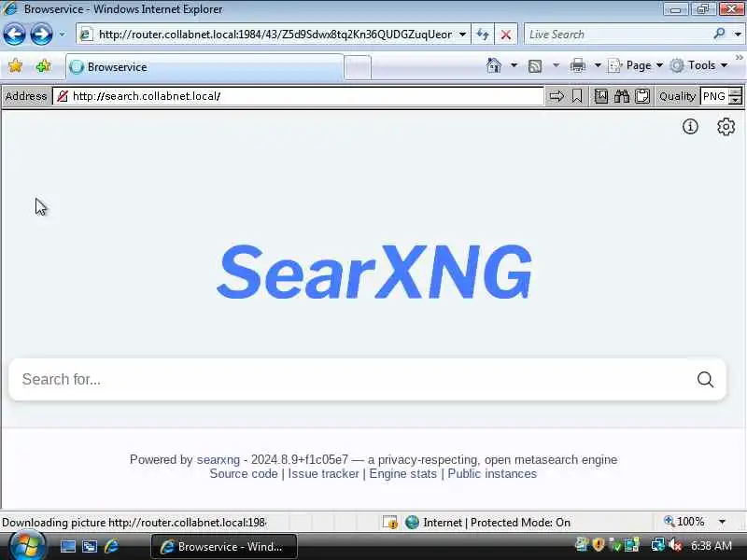747x560 pixels.
Task: Open the search provider dropdown arrow
Action: point(738,35)
